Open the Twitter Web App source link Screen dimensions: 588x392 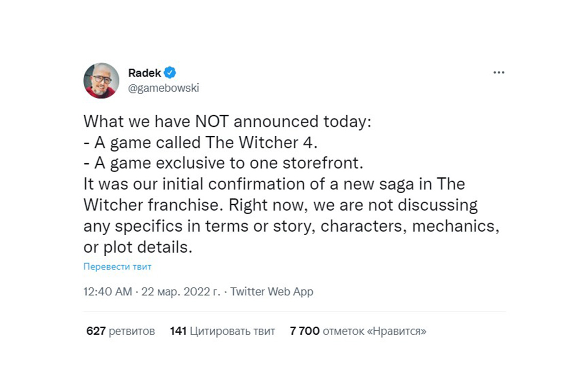(x=271, y=292)
